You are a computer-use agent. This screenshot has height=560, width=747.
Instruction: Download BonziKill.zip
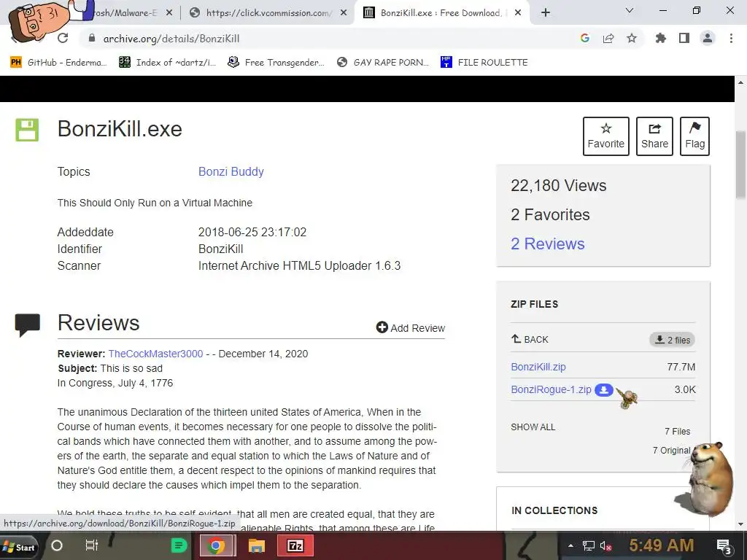click(x=538, y=367)
